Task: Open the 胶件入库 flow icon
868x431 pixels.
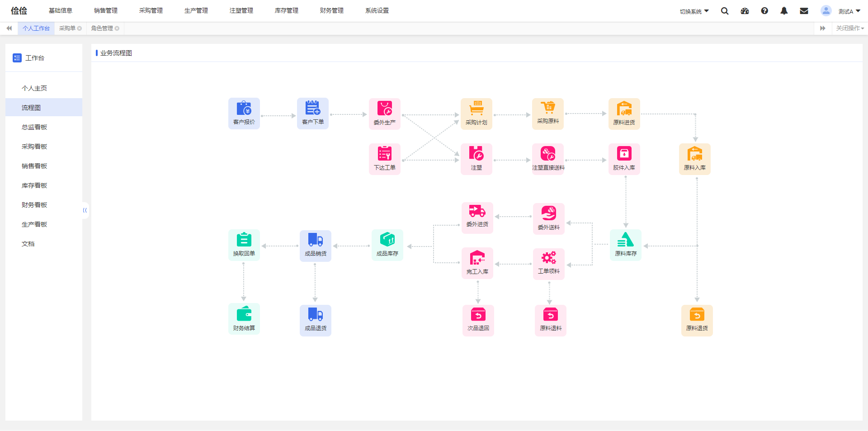Action: (x=624, y=159)
